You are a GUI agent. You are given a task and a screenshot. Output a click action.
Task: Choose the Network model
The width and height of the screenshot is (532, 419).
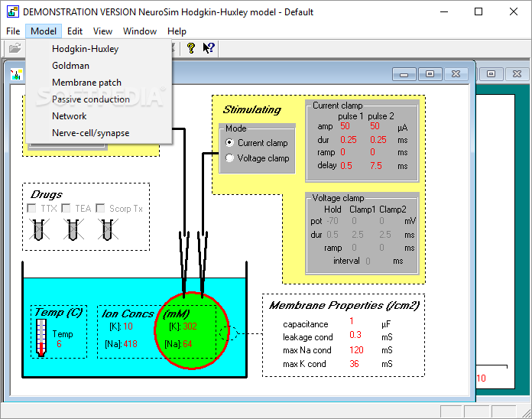(x=99, y=116)
